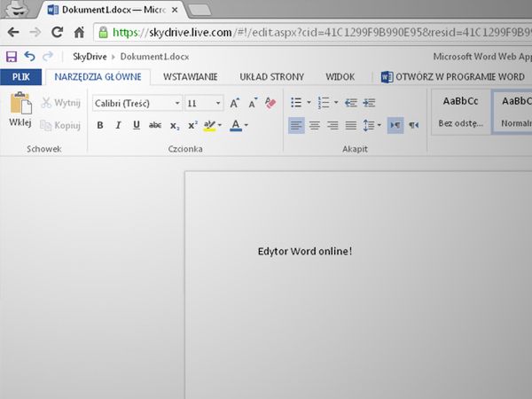Close the Dokument1.docx browser tab
532x399 pixels.
pyautogui.click(x=175, y=10)
